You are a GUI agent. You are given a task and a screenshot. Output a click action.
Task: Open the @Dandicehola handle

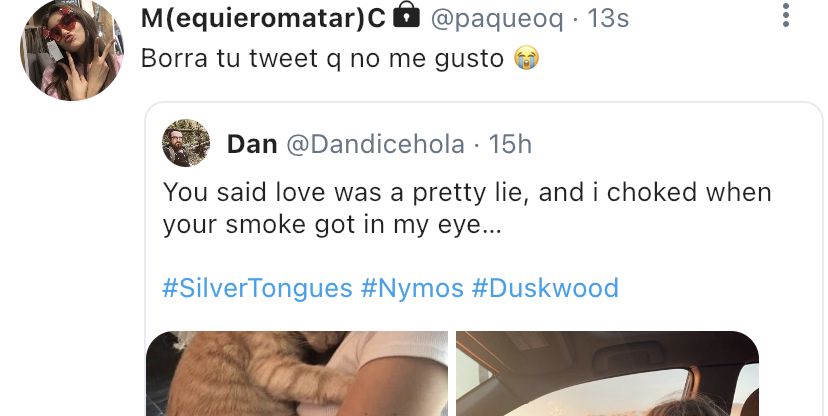pos(375,144)
